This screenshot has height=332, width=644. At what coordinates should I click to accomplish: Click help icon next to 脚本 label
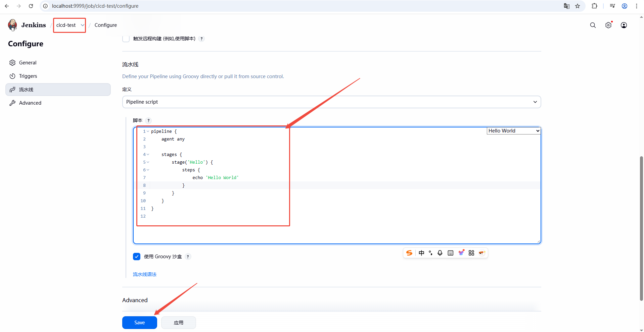(x=148, y=121)
